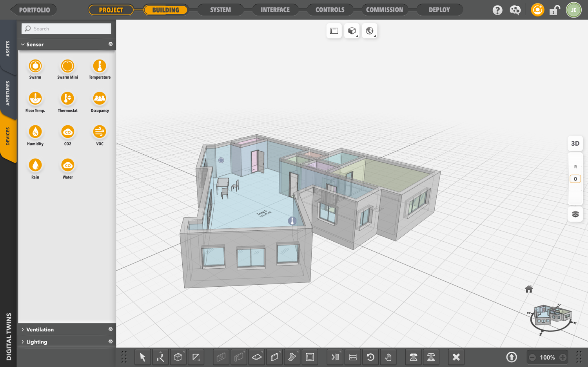Switch to the System tab
This screenshot has height=367, width=588.
220,10
